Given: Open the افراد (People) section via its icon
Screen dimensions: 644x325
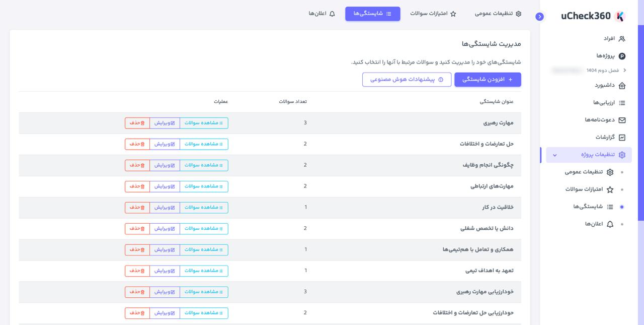Looking at the screenshot, I should tap(623, 38).
